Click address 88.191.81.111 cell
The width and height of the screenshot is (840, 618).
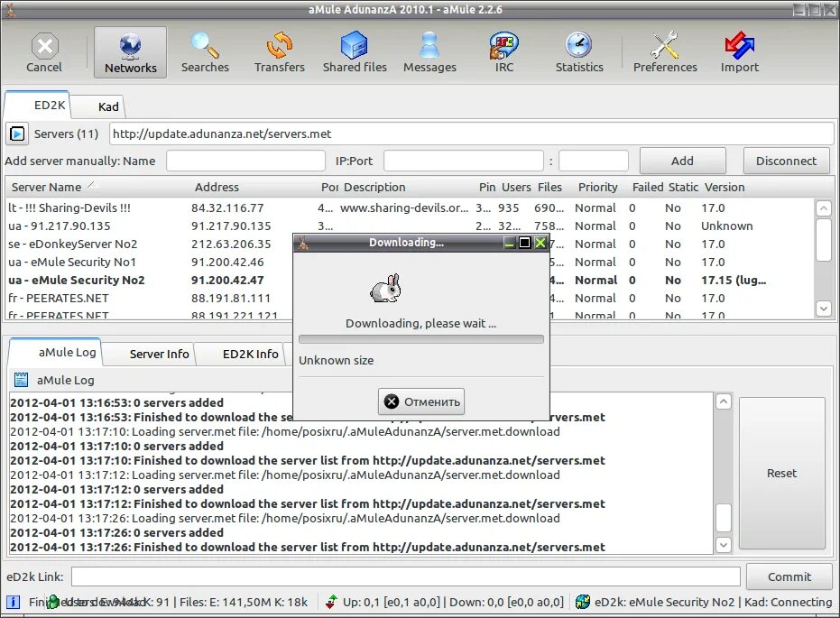click(x=231, y=299)
